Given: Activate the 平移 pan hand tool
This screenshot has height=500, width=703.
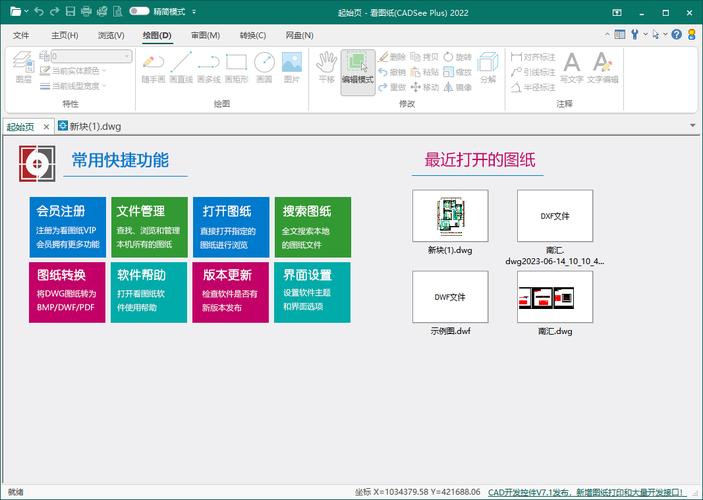Looking at the screenshot, I should pos(326,67).
